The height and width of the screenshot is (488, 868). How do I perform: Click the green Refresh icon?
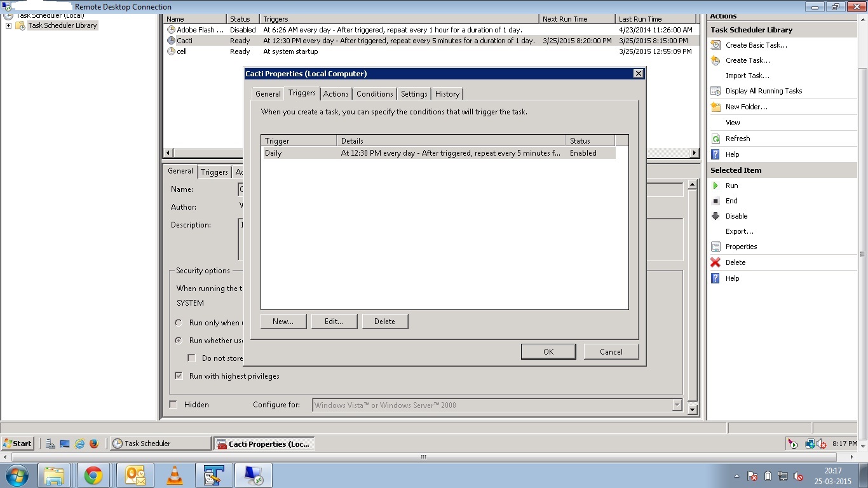coord(715,139)
